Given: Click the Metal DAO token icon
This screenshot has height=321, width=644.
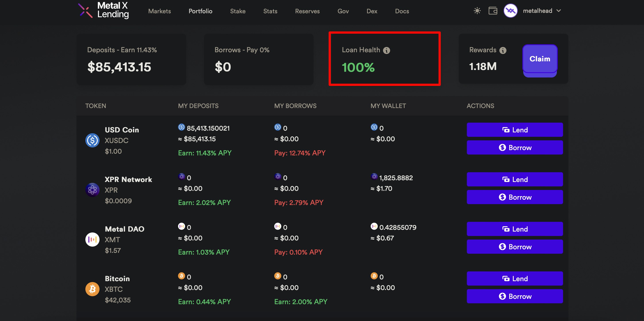Looking at the screenshot, I should [x=92, y=240].
